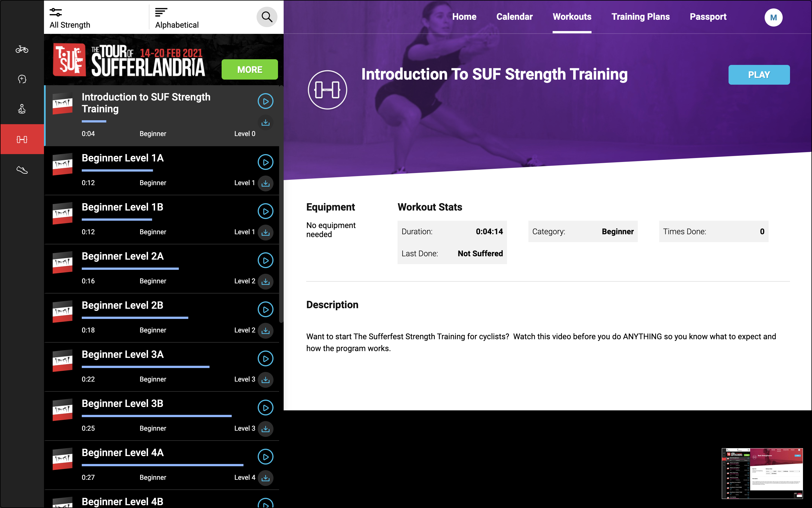Screen dimensions: 812x508
Task: Select Beginner Level 1A workout row
Action: click(x=162, y=171)
